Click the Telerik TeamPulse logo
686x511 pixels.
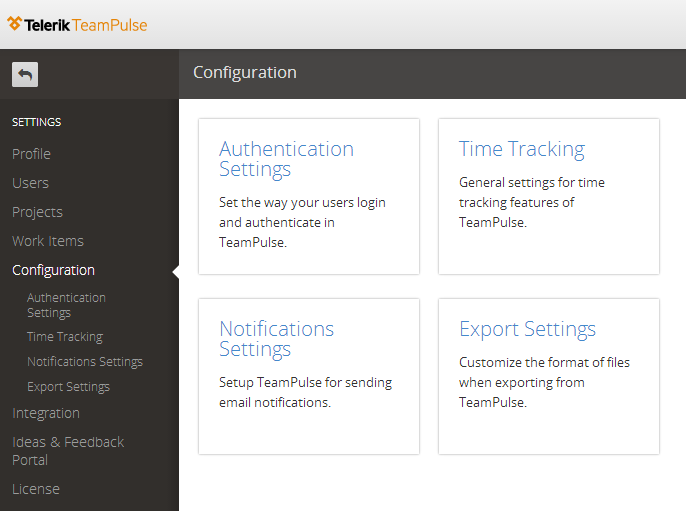(77, 24)
